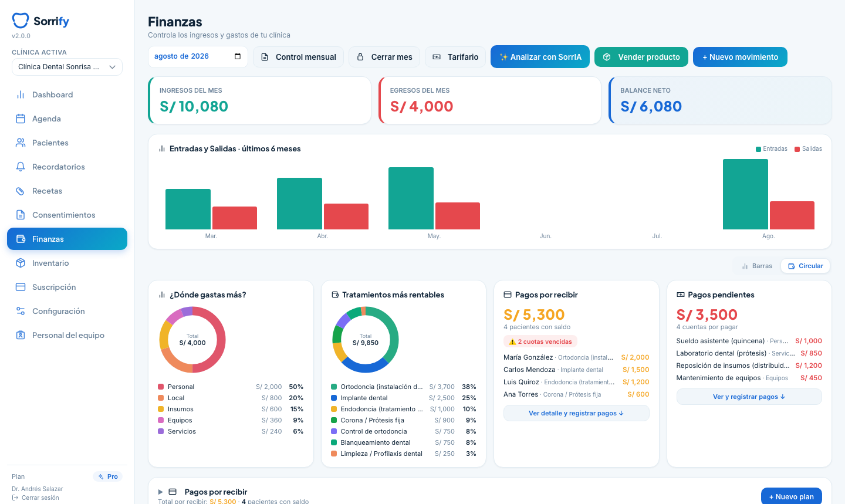Image resolution: width=845 pixels, height=504 pixels.
Task: Select Sueldo asistente (quincena) pending row
Action: [x=749, y=341]
